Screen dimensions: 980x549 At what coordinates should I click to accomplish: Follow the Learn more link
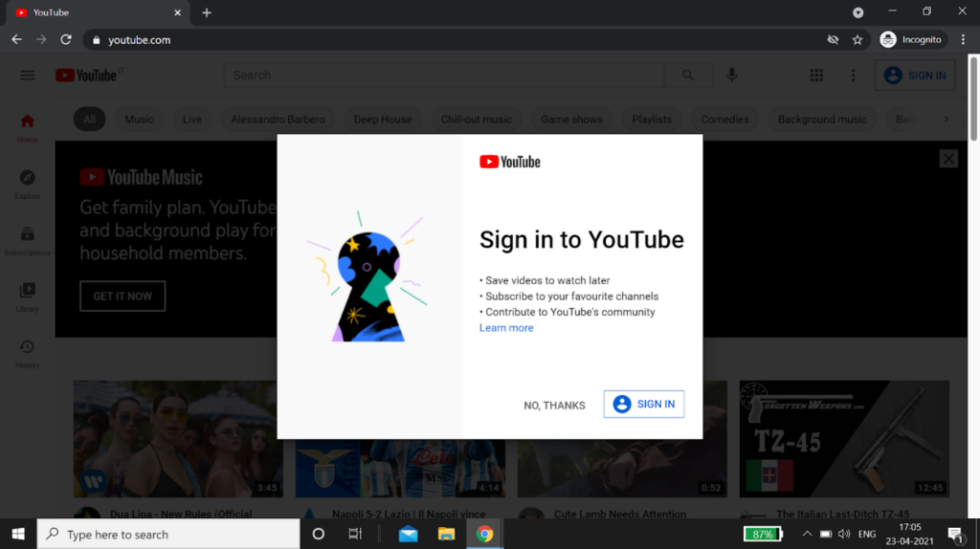[506, 328]
